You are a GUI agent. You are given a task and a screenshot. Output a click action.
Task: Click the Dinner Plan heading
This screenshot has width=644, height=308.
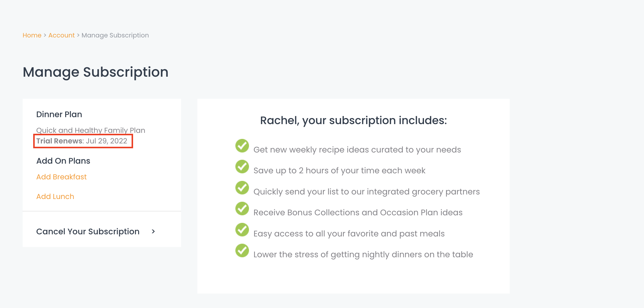(x=59, y=114)
